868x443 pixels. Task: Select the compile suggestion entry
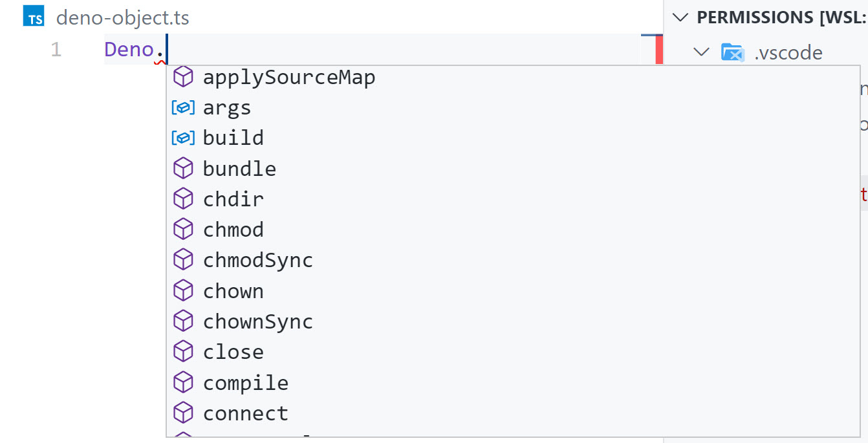tap(246, 383)
